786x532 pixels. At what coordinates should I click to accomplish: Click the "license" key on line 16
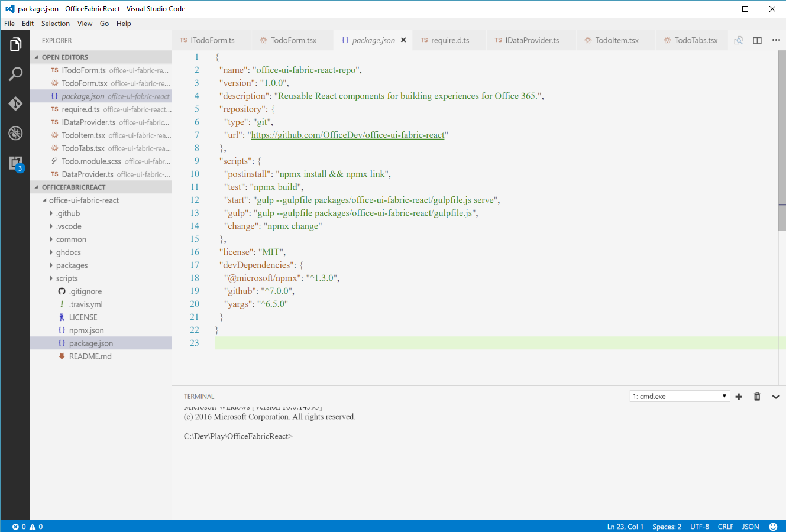[237, 252]
